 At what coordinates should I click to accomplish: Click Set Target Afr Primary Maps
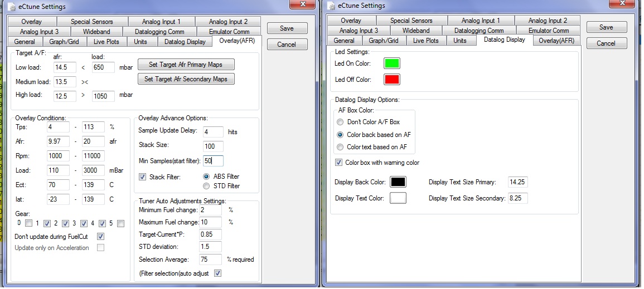point(186,65)
